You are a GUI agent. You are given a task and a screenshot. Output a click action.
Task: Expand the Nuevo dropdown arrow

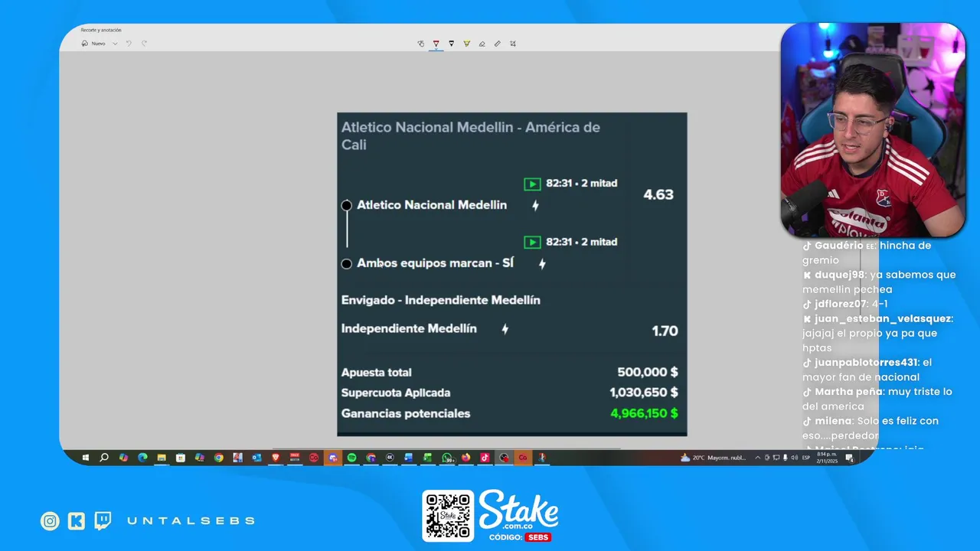coord(115,44)
